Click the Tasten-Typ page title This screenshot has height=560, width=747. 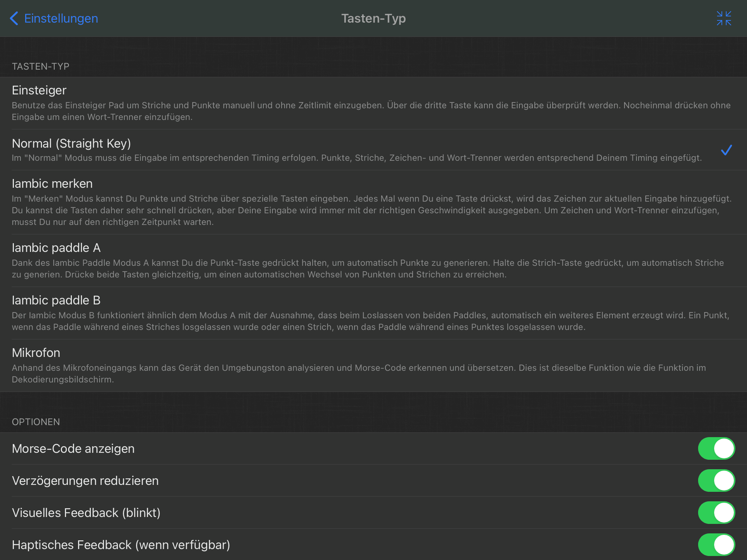[x=373, y=18]
